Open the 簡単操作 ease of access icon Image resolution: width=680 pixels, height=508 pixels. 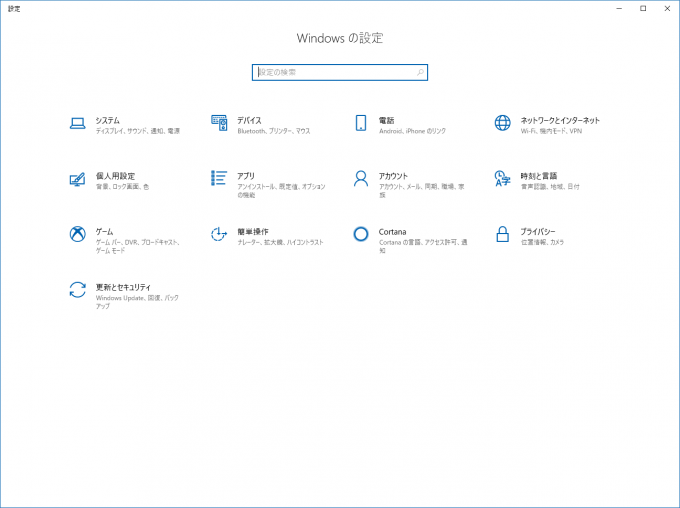[x=219, y=234]
